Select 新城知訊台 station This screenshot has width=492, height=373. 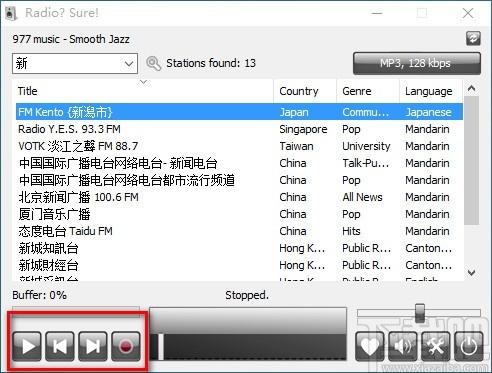point(239,248)
